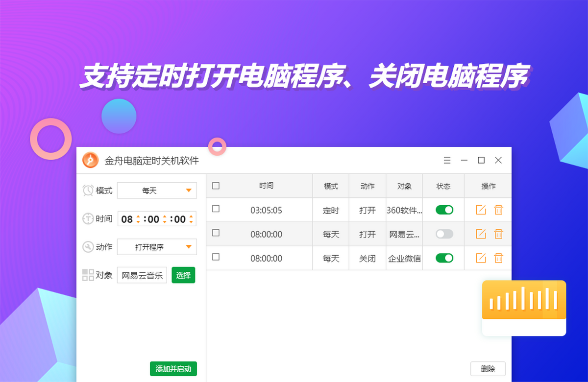Open the hamburger menu in title bar
The image size is (588, 382).
click(x=447, y=160)
